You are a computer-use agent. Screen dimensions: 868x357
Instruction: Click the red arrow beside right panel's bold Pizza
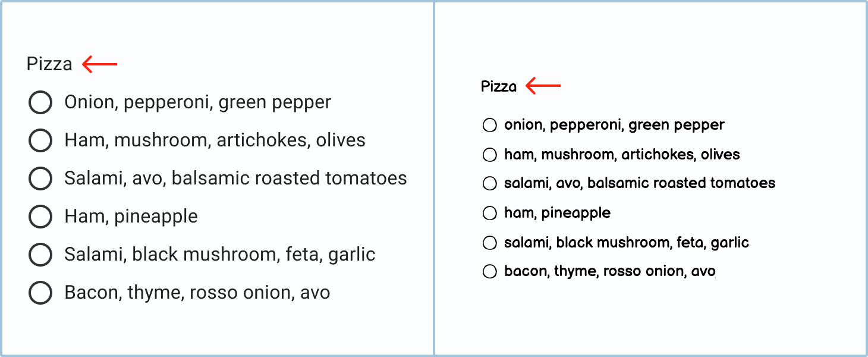[x=543, y=86]
